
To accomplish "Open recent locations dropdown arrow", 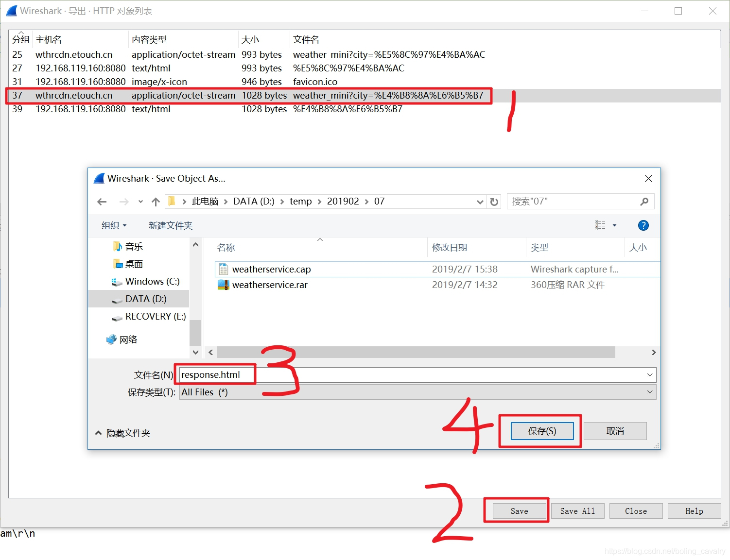I will pos(140,202).
